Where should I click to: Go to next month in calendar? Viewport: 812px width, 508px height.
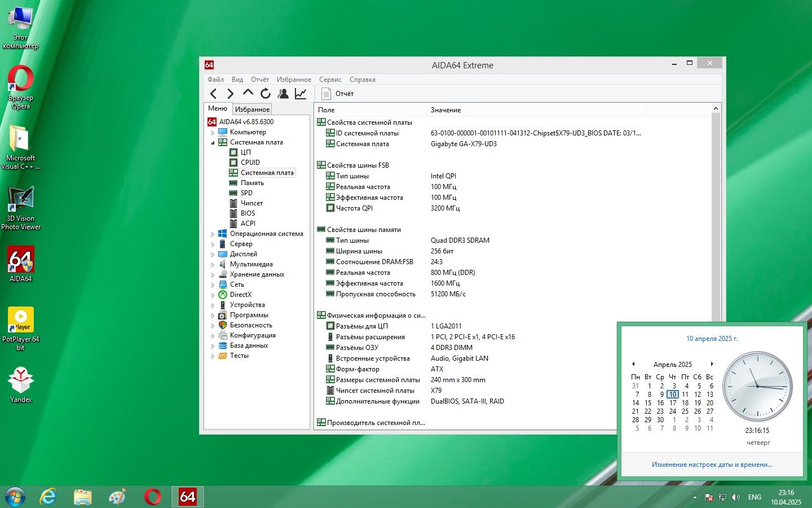(x=712, y=364)
